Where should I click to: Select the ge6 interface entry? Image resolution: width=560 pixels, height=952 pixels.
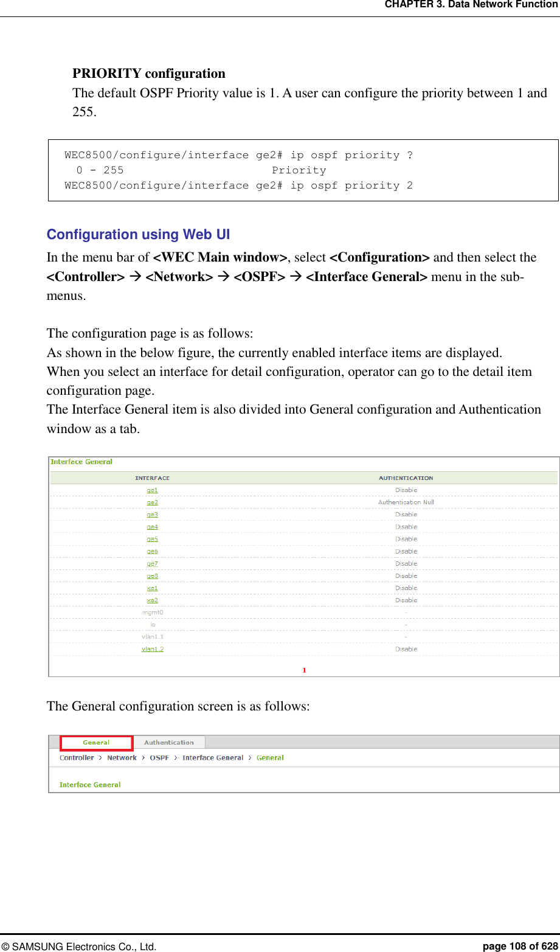[x=152, y=551]
